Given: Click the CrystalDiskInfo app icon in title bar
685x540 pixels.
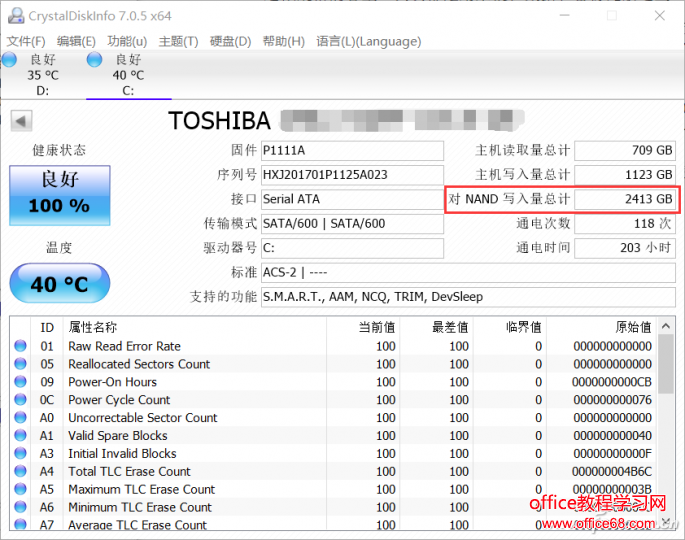Looking at the screenshot, I should (x=14, y=16).
